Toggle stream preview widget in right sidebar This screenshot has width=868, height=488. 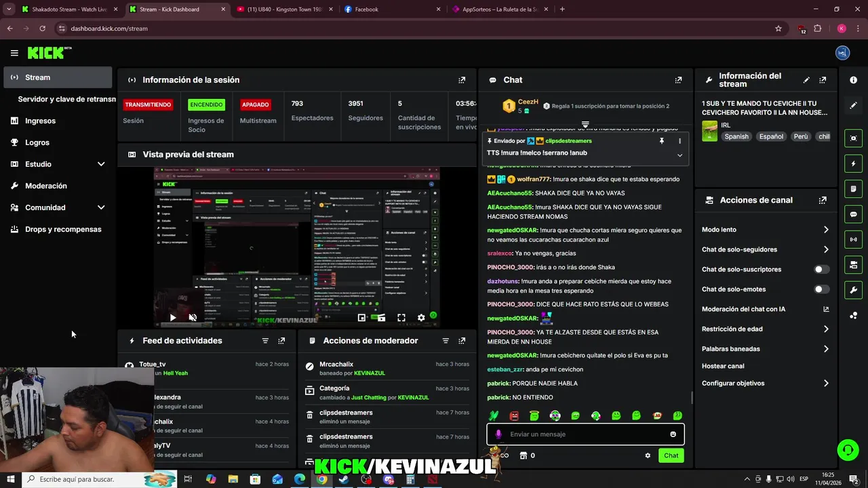click(853, 138)
